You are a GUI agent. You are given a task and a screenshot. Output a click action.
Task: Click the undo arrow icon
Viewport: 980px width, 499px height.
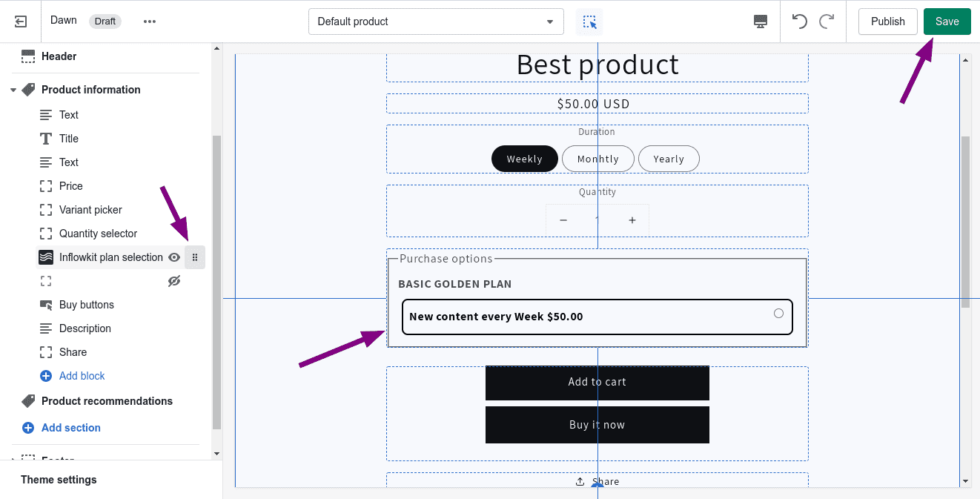pos(799,22)
